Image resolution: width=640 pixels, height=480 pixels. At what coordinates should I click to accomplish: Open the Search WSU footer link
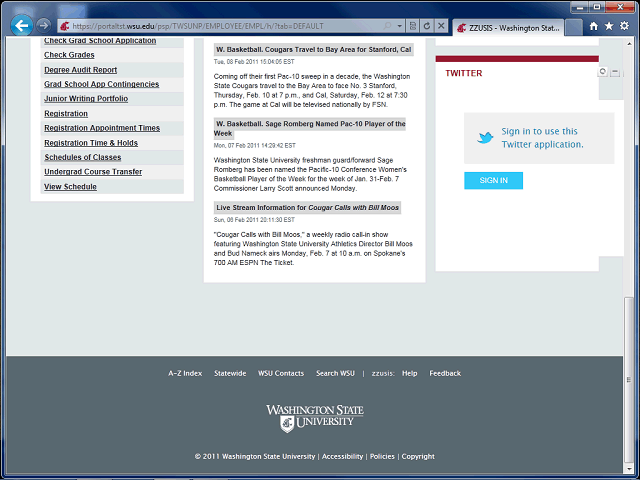(x=335, y=373)
